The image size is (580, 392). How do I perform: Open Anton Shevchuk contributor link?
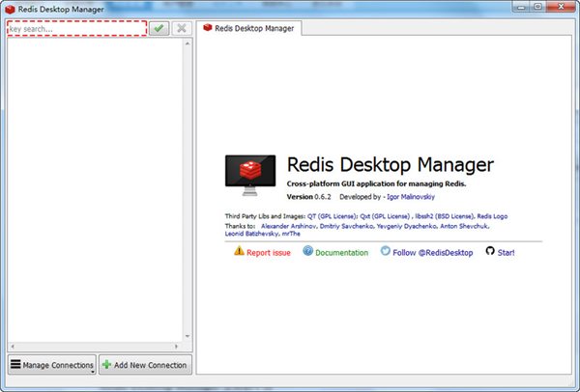pos(464,226)
